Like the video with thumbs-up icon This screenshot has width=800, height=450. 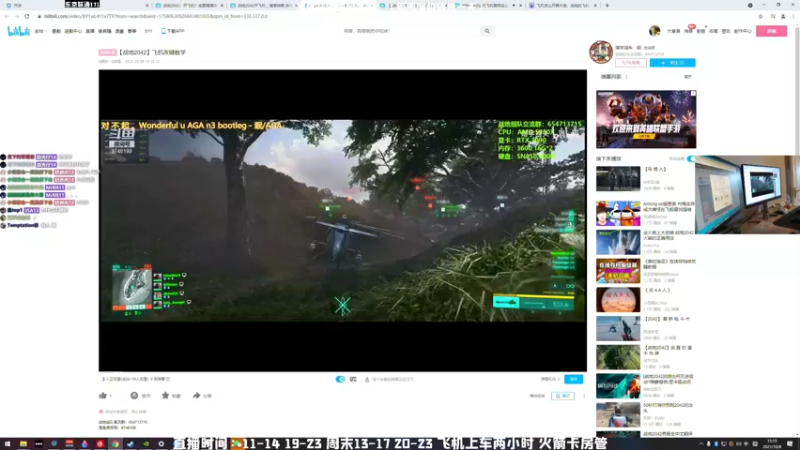point(103,395)
